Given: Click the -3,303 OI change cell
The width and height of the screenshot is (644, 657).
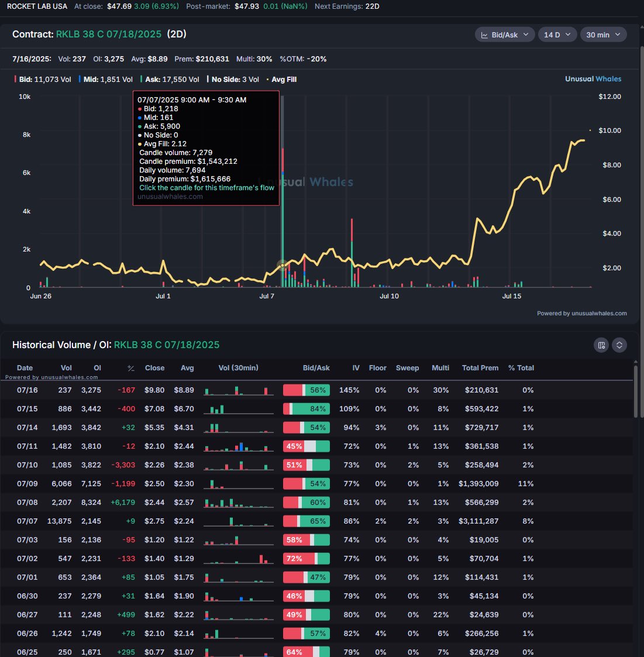Looking at the screenshot, I should (x=123, y=465).
